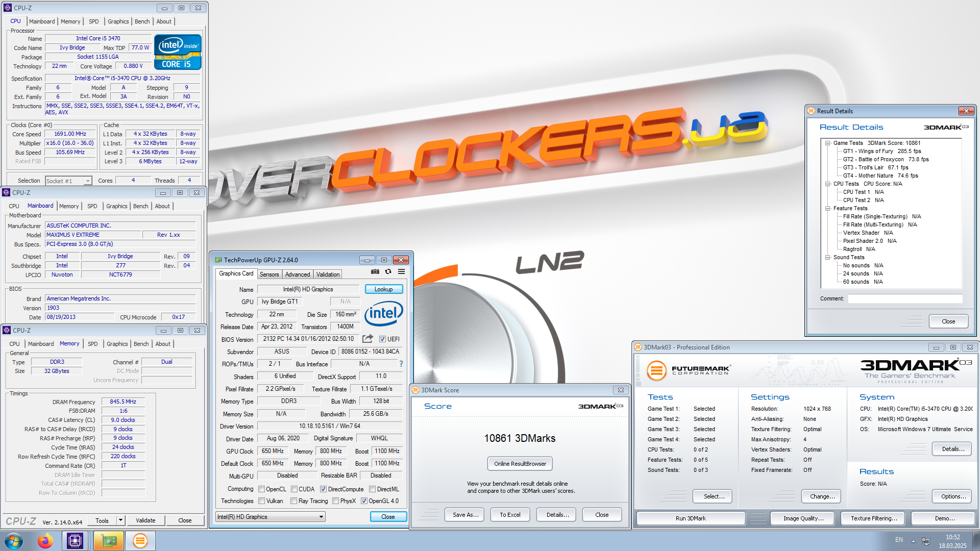Click Save As button in 3DMark Score
The image size is (980, 551).
[465, 515]
